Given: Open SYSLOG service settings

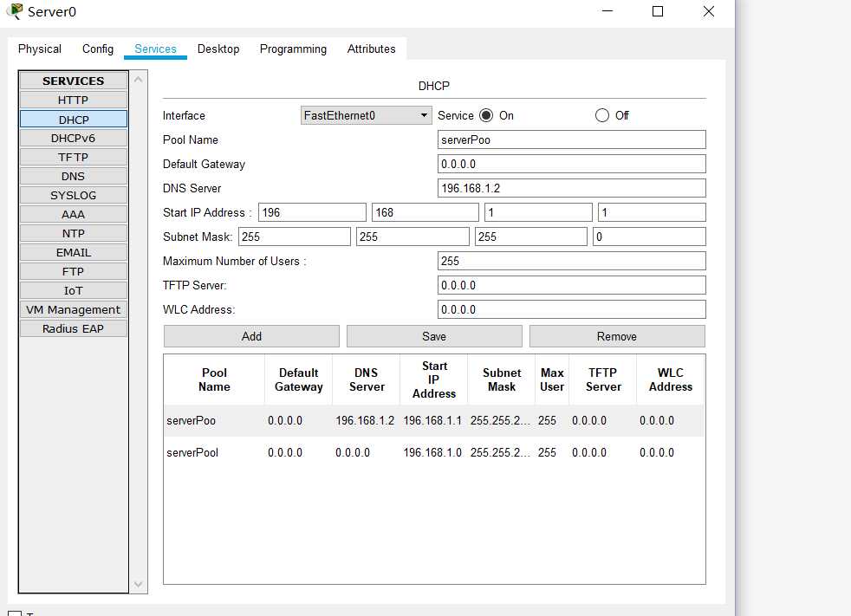Looking at the screenshot, I should [74, 196].
